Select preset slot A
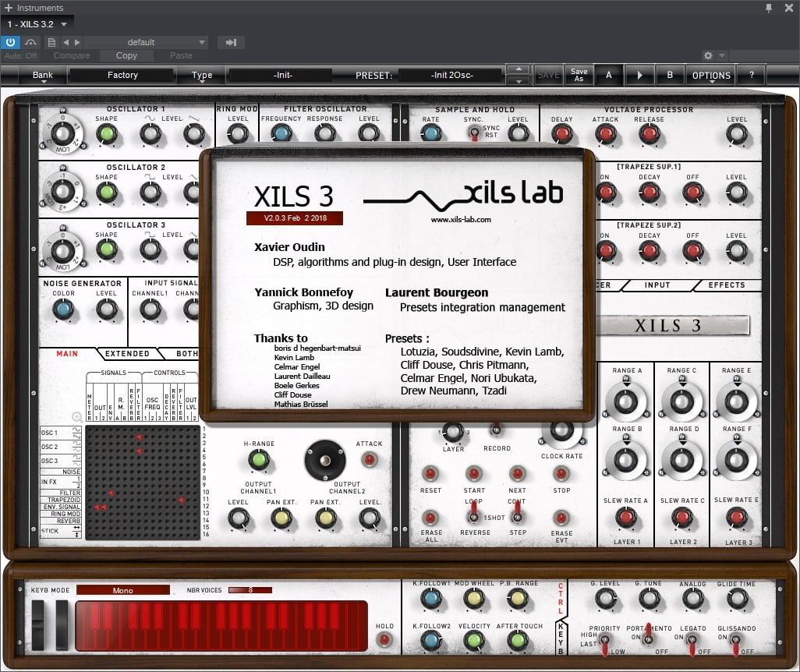The height and width of the screenshot is (672, 800). (x=609, y=75)
